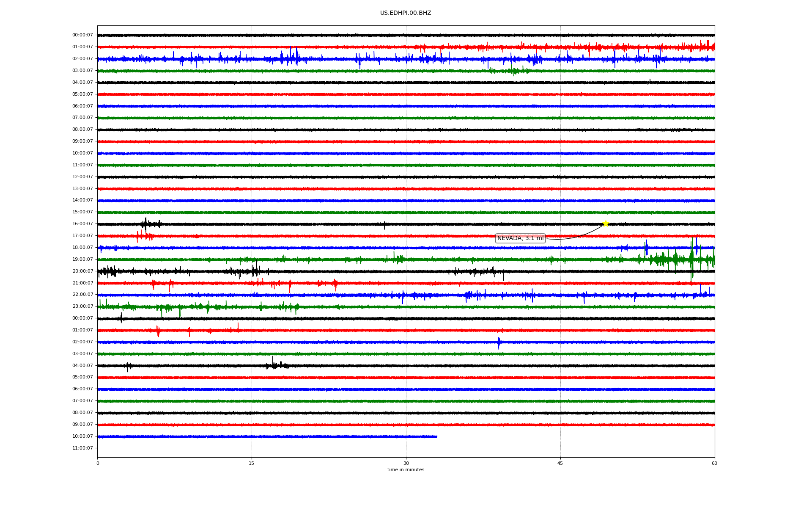Click the 0 tick label on x-axis
812x508 pixels.
[x=98, y=463]
